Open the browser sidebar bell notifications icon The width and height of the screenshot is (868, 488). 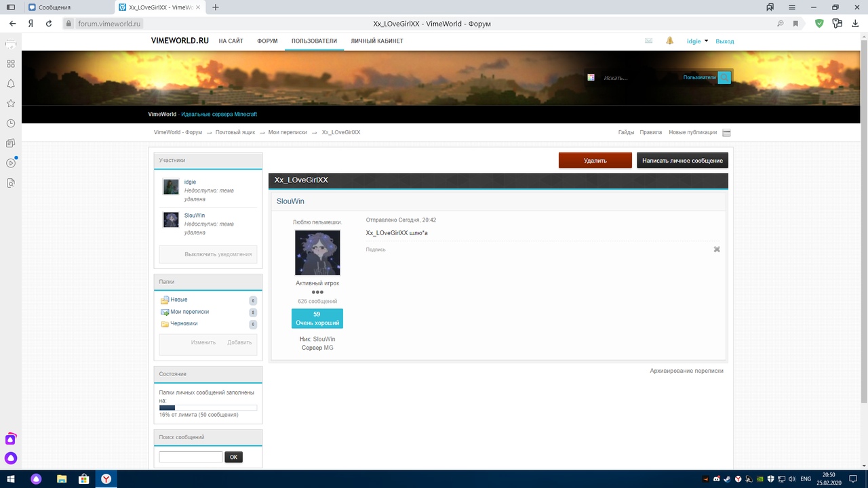tap(11, 83)
